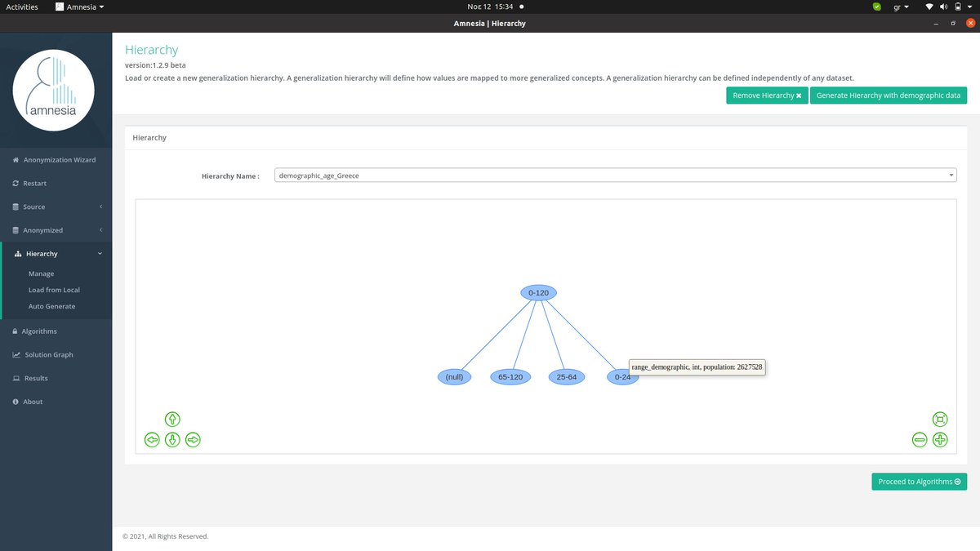Select Load from Local
The image size is (980, 551).
54,290
